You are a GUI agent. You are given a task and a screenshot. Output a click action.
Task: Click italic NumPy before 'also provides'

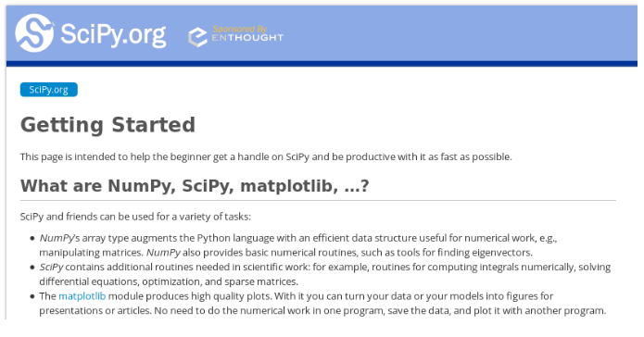pyautogui.click(x=163, y=253)
